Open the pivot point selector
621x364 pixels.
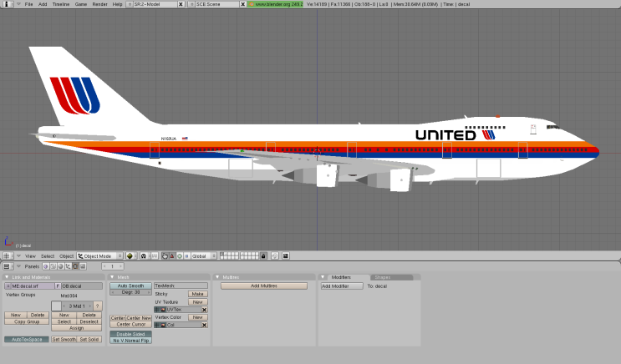click(145, 256)
